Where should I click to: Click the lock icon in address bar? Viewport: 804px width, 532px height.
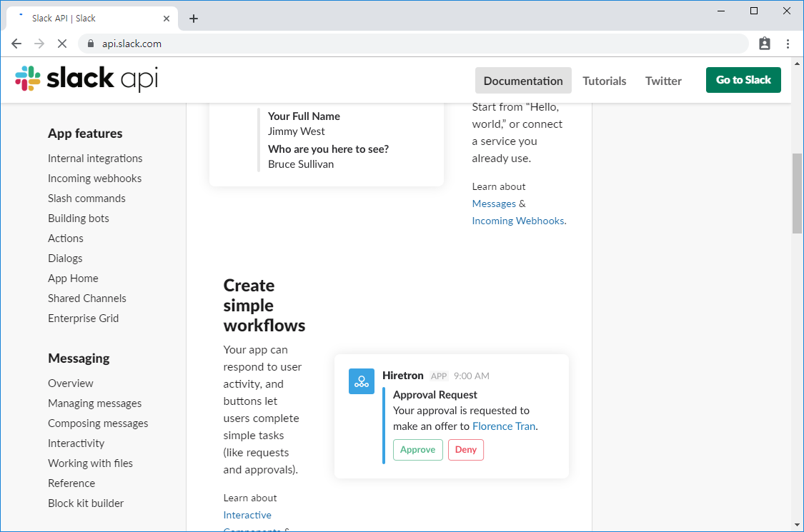tap(91, 44)
